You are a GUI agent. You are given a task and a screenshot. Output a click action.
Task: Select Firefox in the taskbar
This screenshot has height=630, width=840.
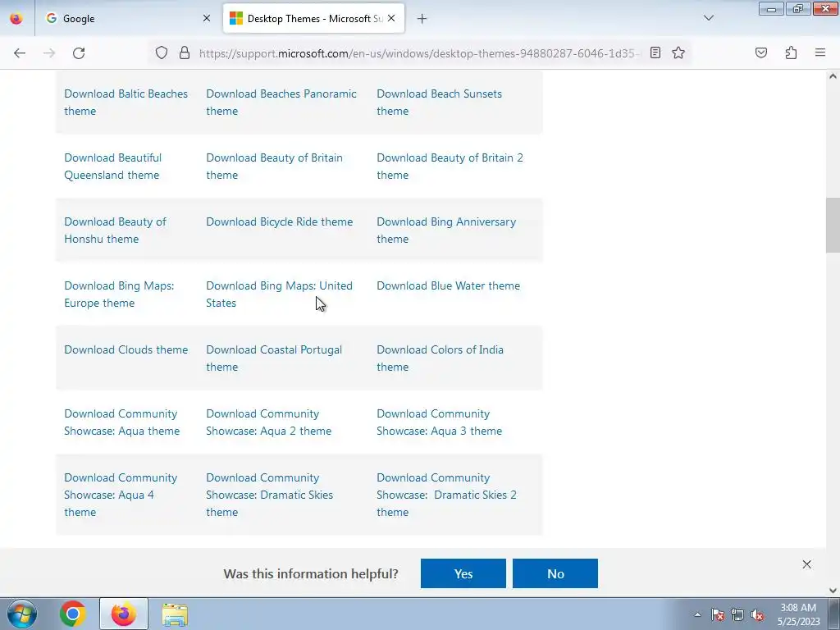(124, 614)
